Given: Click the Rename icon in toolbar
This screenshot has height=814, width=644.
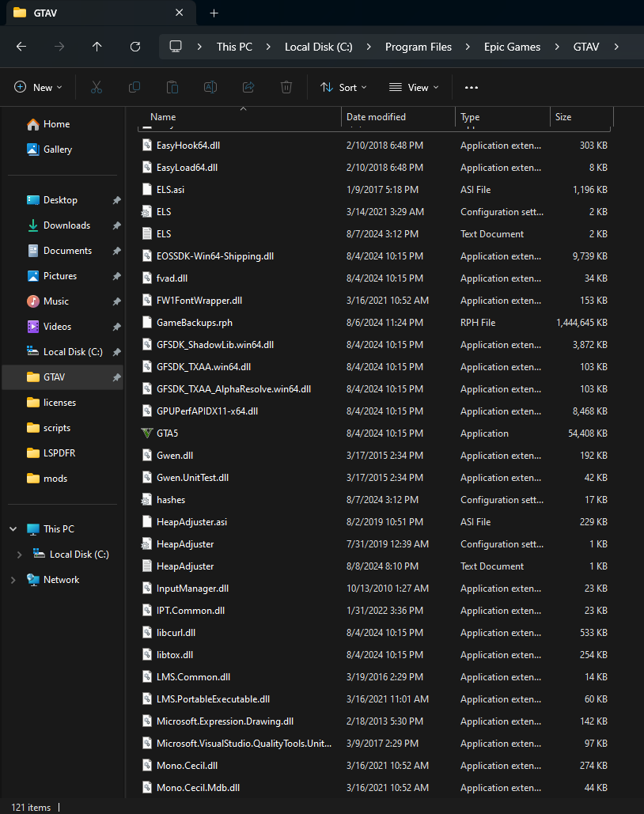Looking at the screenshot, I should tap(210, 87).
